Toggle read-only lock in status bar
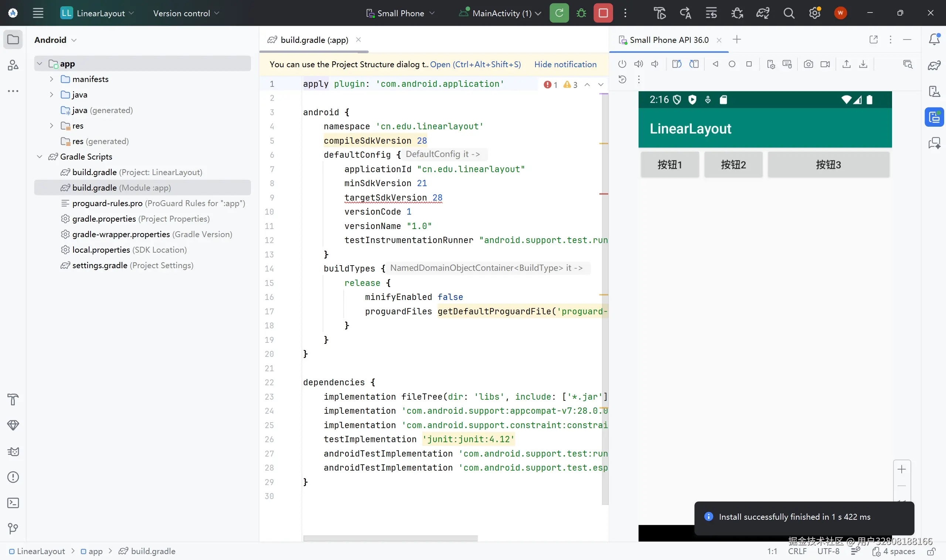 click(x=931, y=552)
